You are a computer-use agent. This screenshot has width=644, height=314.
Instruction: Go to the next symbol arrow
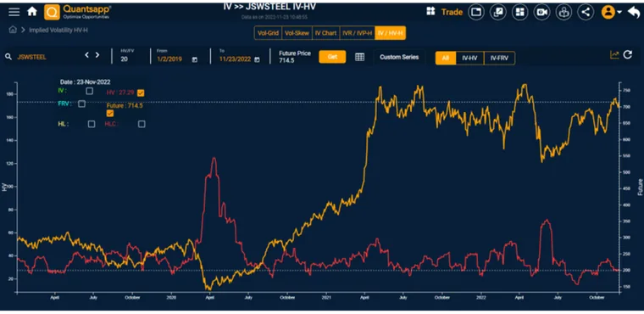[97, 54]
